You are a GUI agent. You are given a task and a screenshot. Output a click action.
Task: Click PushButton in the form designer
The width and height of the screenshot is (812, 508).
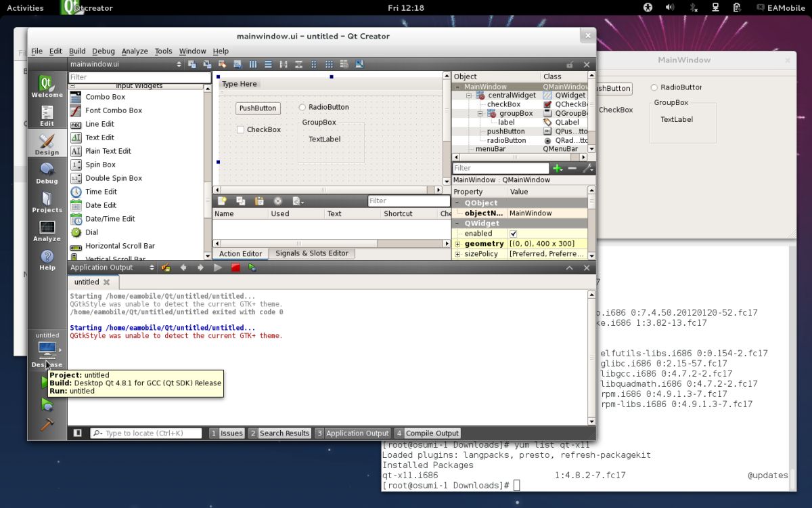[258, 108]
